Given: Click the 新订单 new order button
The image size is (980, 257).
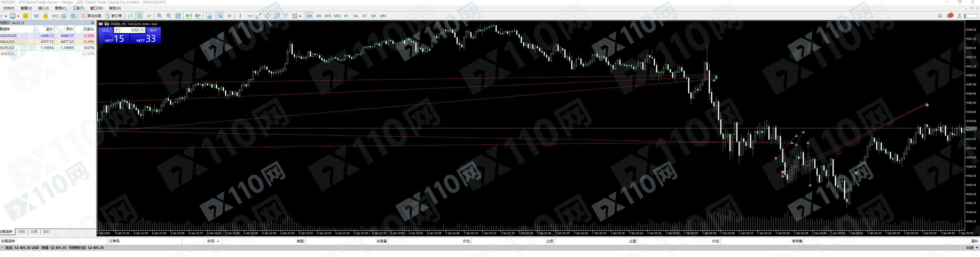Looking at the screenshot, I should pyautogui.click(x=114, y=16).
